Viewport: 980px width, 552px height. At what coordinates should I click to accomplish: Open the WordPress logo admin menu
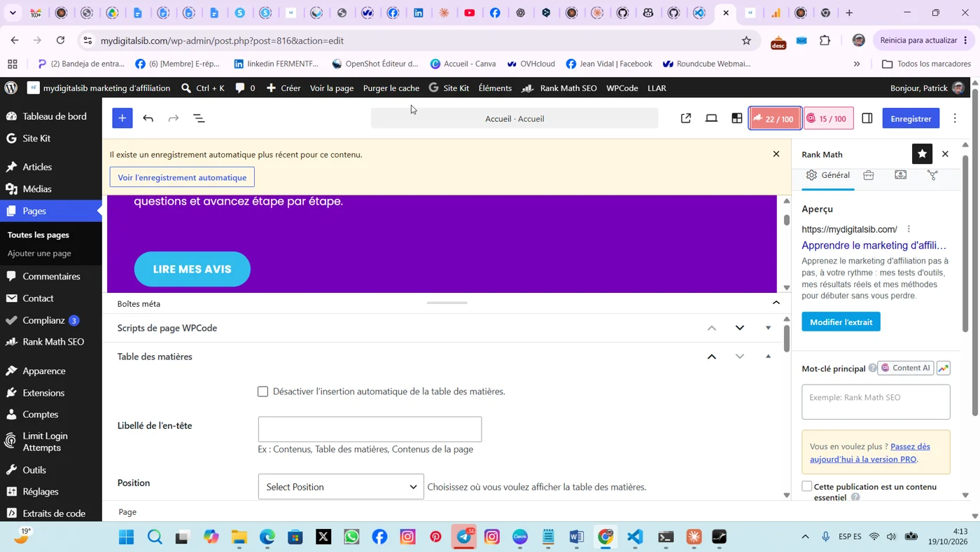[10, 88]
